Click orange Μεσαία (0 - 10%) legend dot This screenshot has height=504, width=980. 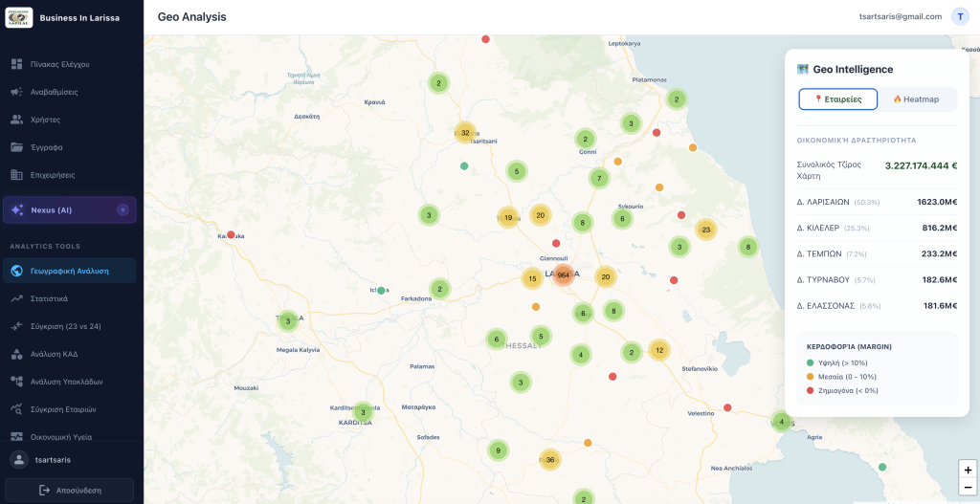(811, 377)
